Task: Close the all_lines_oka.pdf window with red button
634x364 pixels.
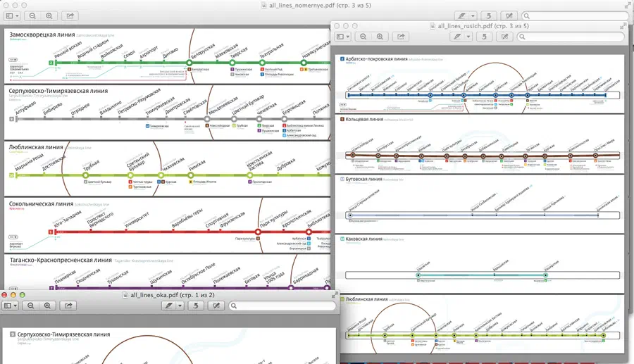Action: point(4,295)
